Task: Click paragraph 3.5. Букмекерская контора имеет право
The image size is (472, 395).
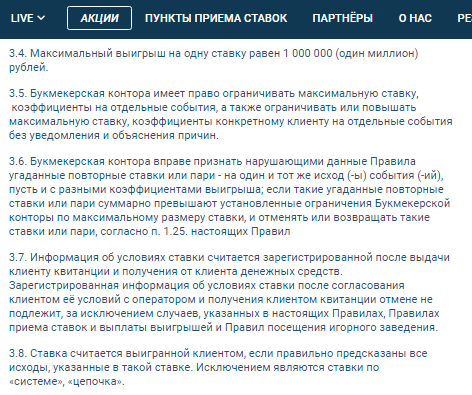Action: click(x=231, y=114)
